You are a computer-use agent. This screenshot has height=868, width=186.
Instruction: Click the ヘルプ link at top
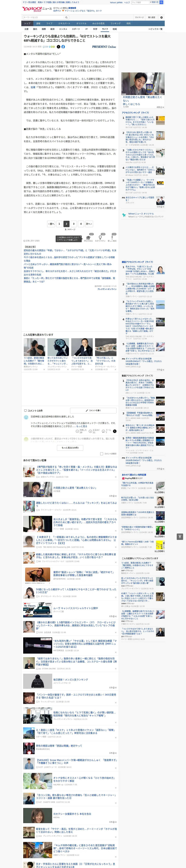pyautogui.click(x=127, y=2)
